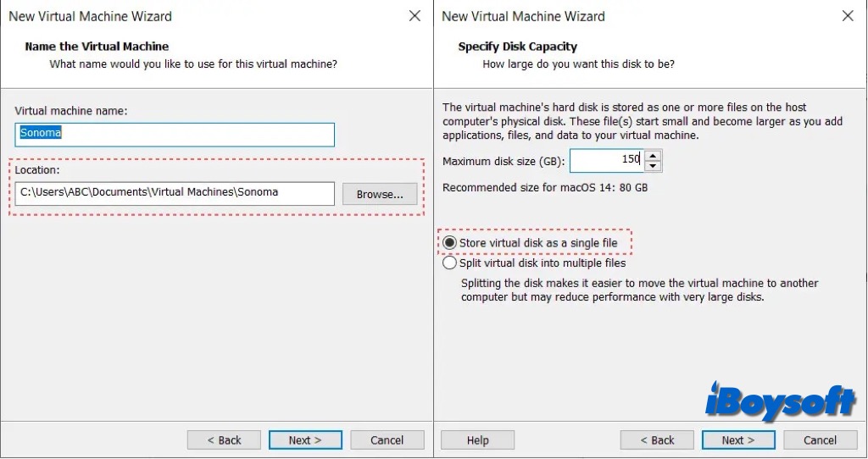Viewport: 868px width, 459px height.
Task: Increase disk size with the up spinner arrow
Action: pyautogui.click(x=653, y=155)
